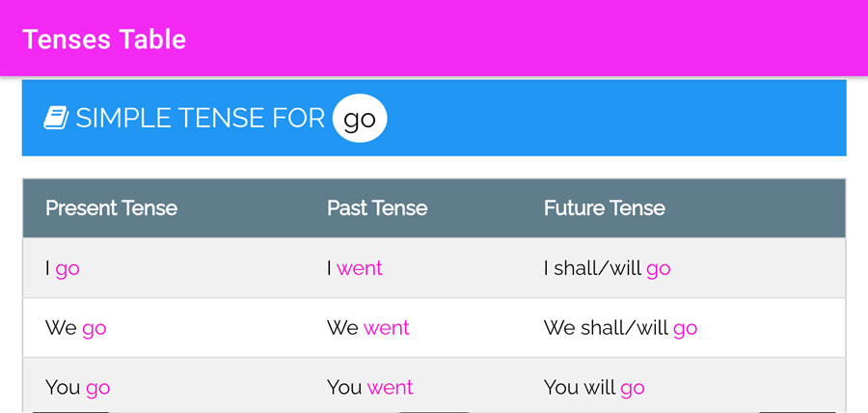Image resolution: width=868 pixels, height=413 pixels.
Task: Tap the white 'go' verb badge
Action: [360, 118]
